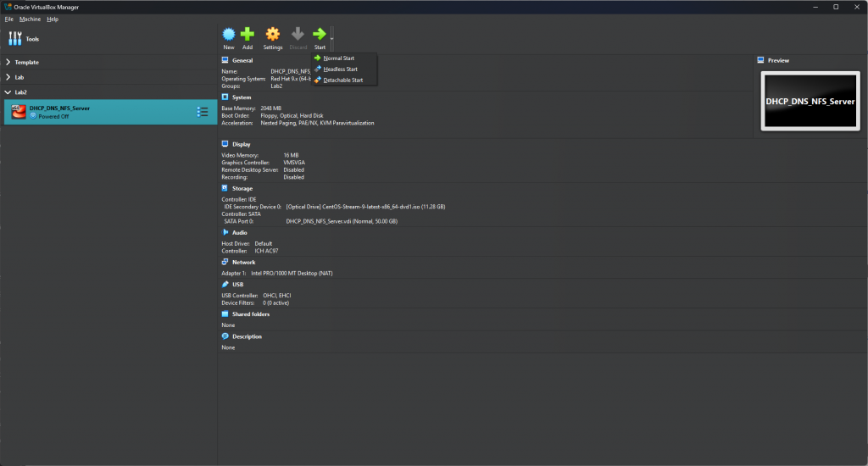Collapse the Lab2 group
Viewport: 868px width, 466px height.
point(8,92)
